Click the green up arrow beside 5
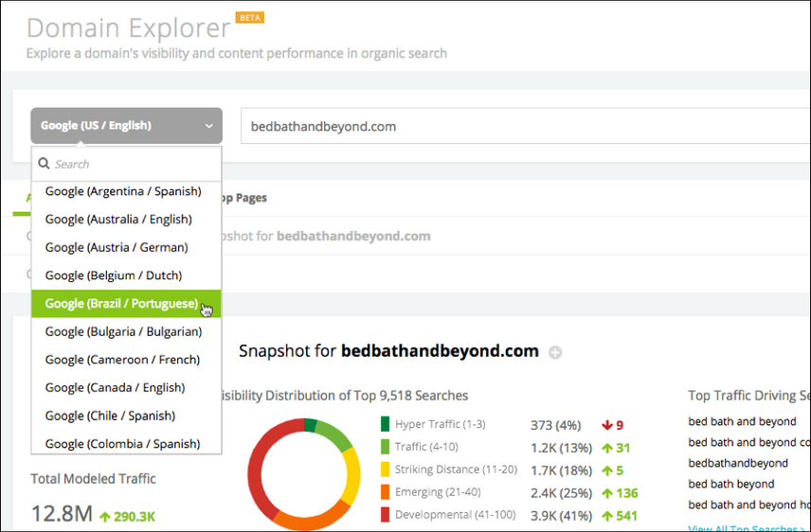Image resolution: width=811 pixels, height=532 pixels. point(607,471)
